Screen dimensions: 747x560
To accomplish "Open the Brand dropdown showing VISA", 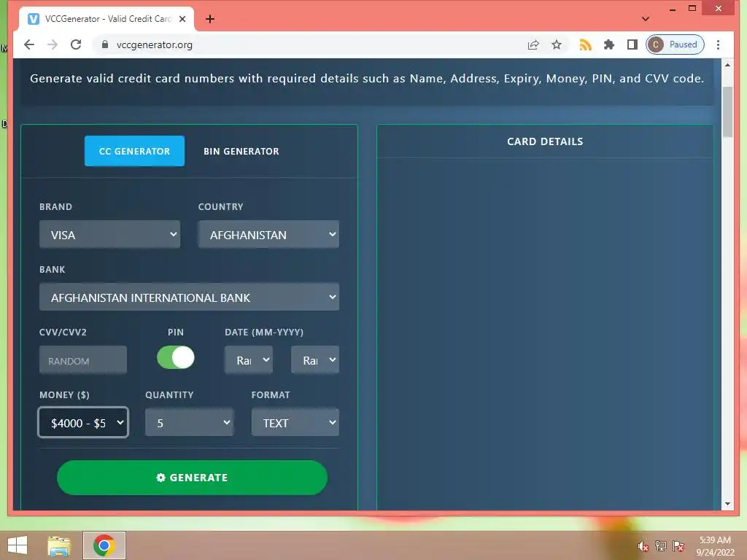I will (x=109, y=234).
